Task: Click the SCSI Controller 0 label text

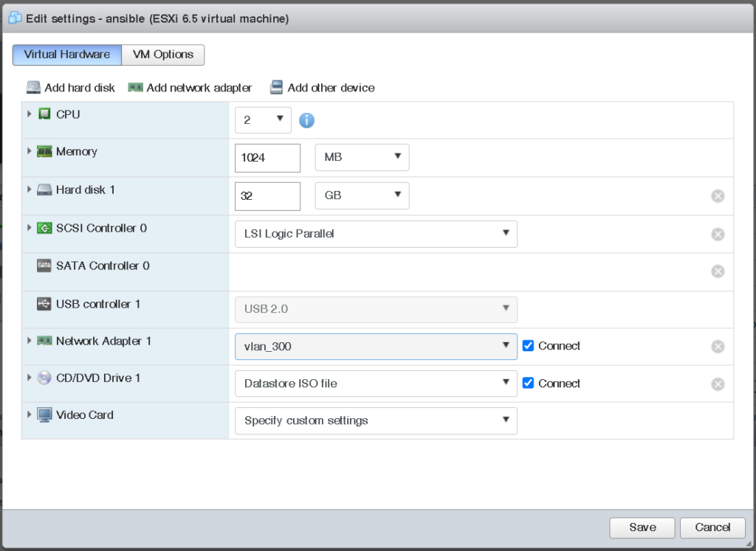Action: pos(101,228)
